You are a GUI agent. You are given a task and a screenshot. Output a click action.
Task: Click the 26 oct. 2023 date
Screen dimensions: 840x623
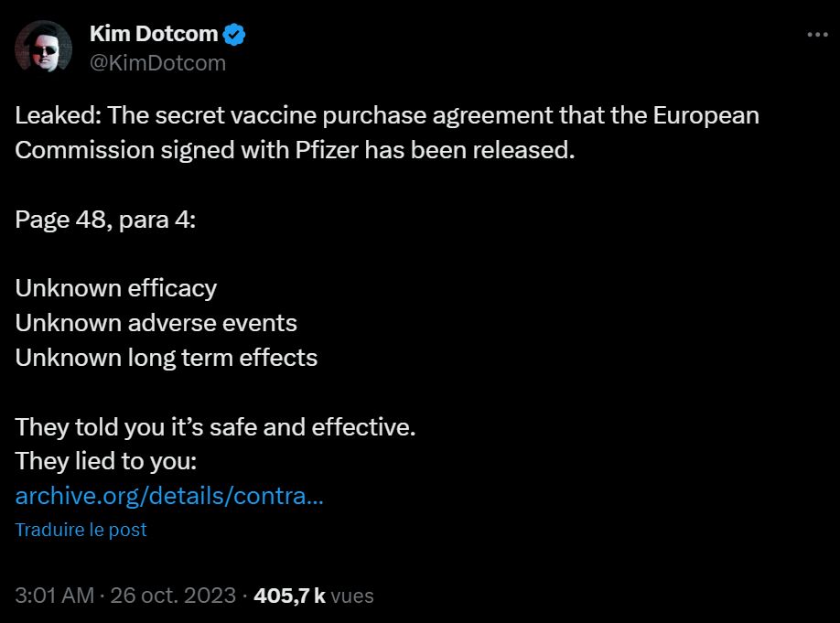[x=172, y=595]
